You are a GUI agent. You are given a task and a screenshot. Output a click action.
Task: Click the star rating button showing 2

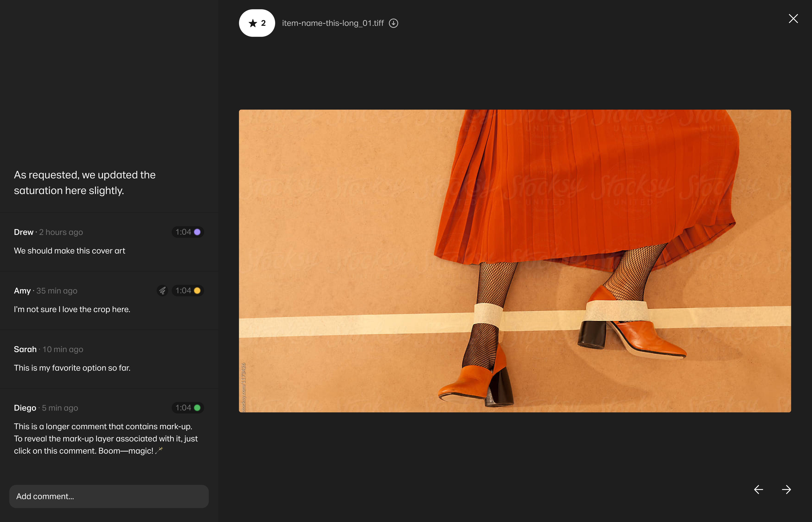click(257, 23)
